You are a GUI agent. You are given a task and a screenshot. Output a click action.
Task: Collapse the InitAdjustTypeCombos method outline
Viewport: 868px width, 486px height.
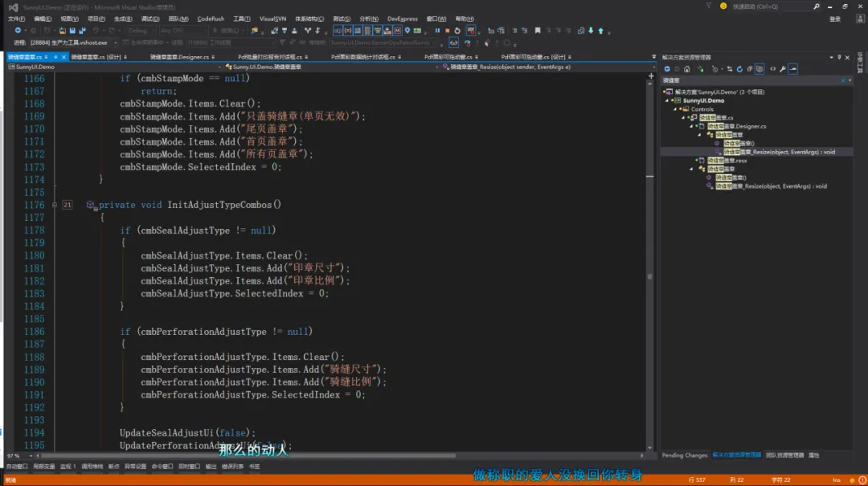(55, 205)
